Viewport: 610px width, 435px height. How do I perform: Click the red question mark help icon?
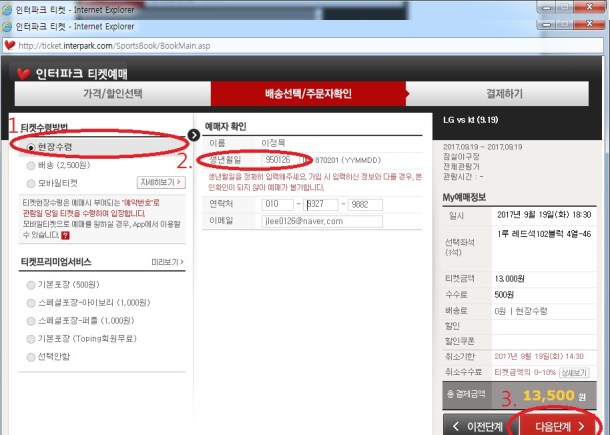pos(65,235)
